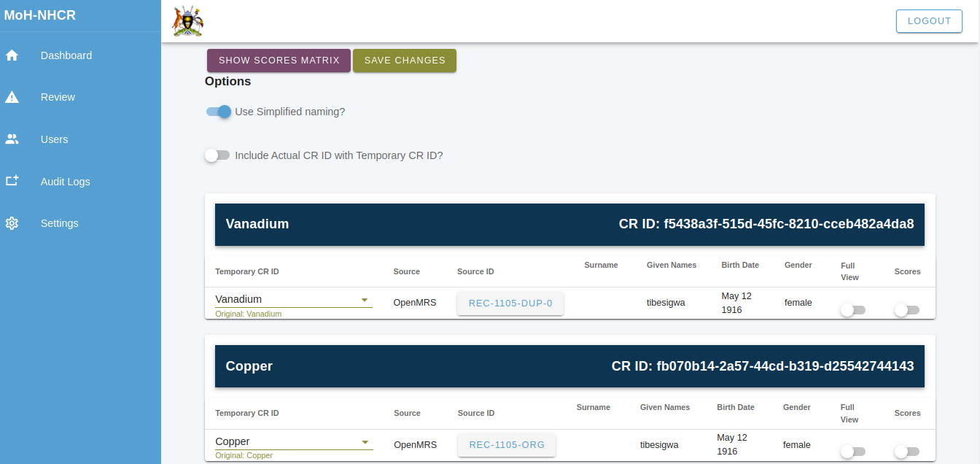Log out using the Logout button
Image resolution: width=980 pixels, height=464 pixels.
pyautogui.click(x=929, y=21)
